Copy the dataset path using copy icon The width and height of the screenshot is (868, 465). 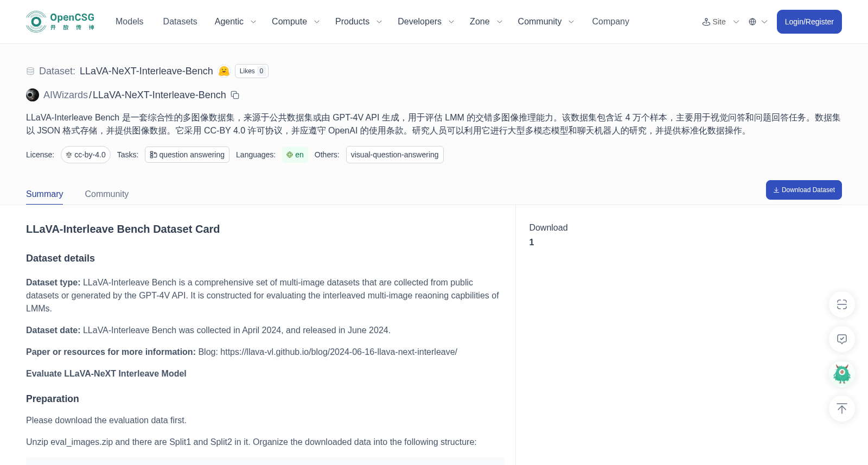pos(235,95)
